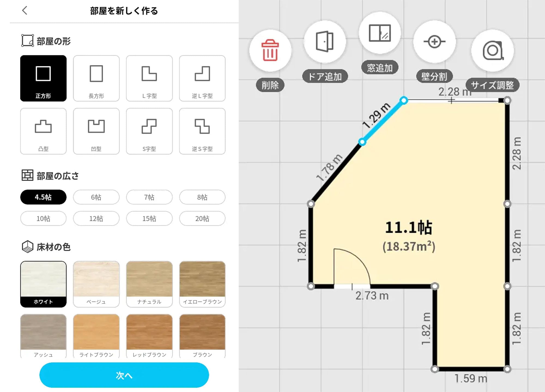The height and width of the screenshot is (392, 545).
Task: Choose the 長方形 room shape
Action: pyautogui.click(x=96, y=78)
